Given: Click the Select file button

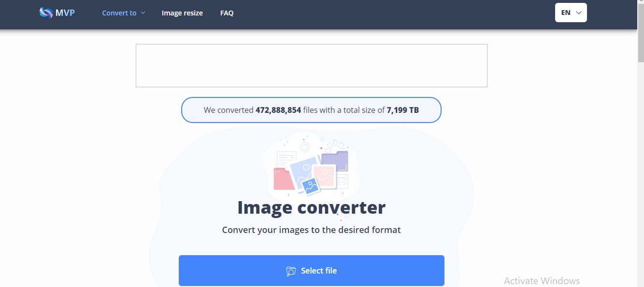Looking at the screenshot, I should point(312,271).
